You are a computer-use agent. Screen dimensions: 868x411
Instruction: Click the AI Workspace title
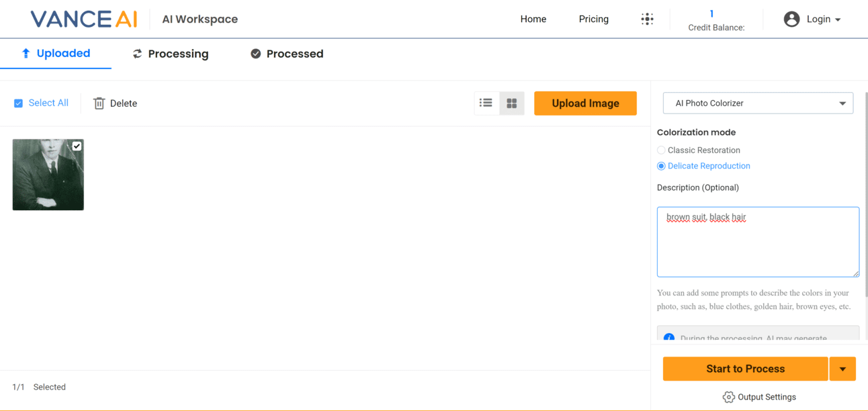pyautogui.click(x=200, y=19)
